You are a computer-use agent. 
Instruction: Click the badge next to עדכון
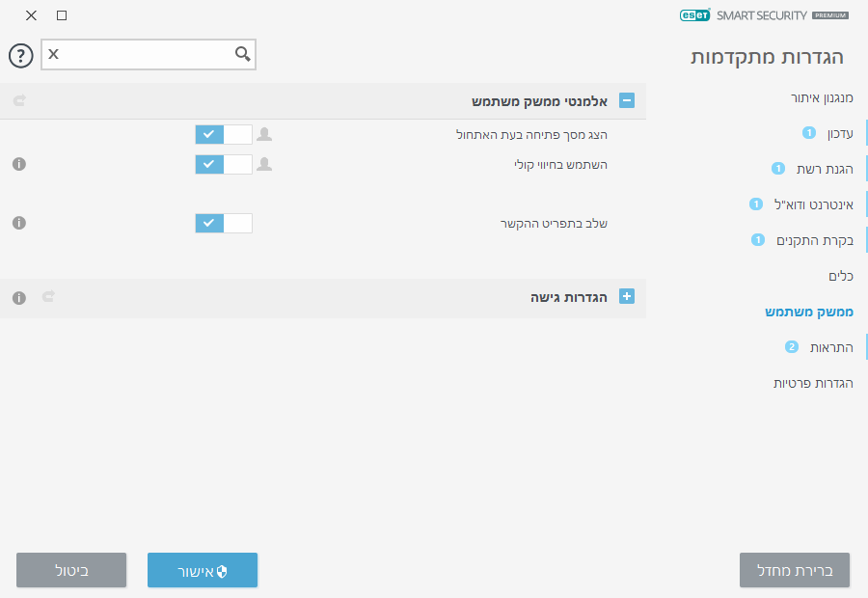(x=809, y=133)
